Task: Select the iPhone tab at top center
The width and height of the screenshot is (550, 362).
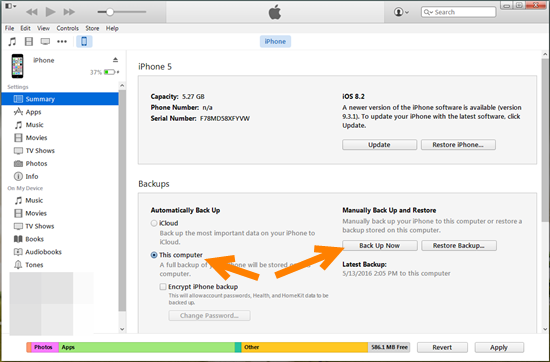Action: (x=275, y=41)
